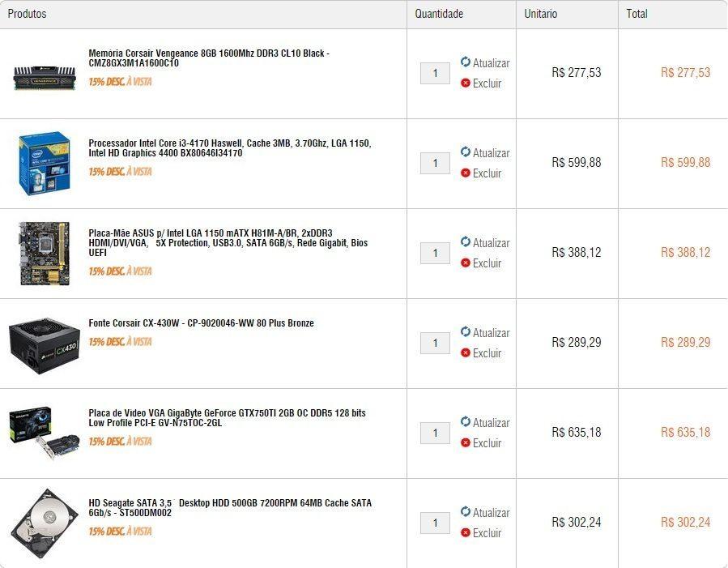Click the Atualizar refresh icon for GeForce GTX750TI

point(466,421)
